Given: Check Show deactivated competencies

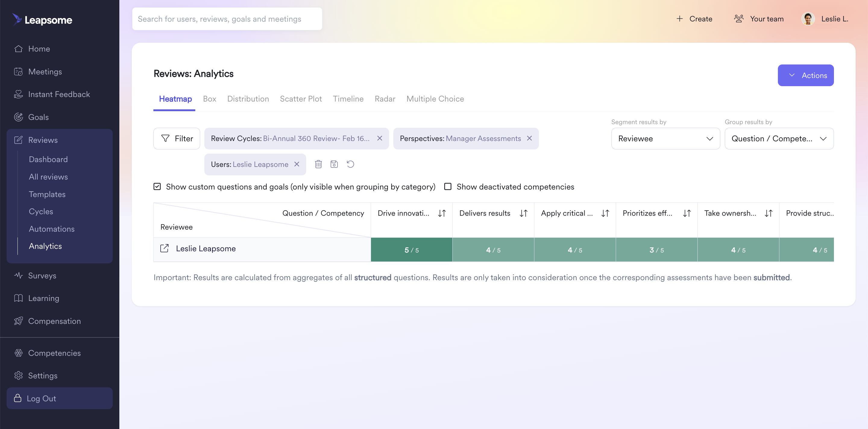Looking at the screenshot, I should pyautogui.click(x=448, y=186).
